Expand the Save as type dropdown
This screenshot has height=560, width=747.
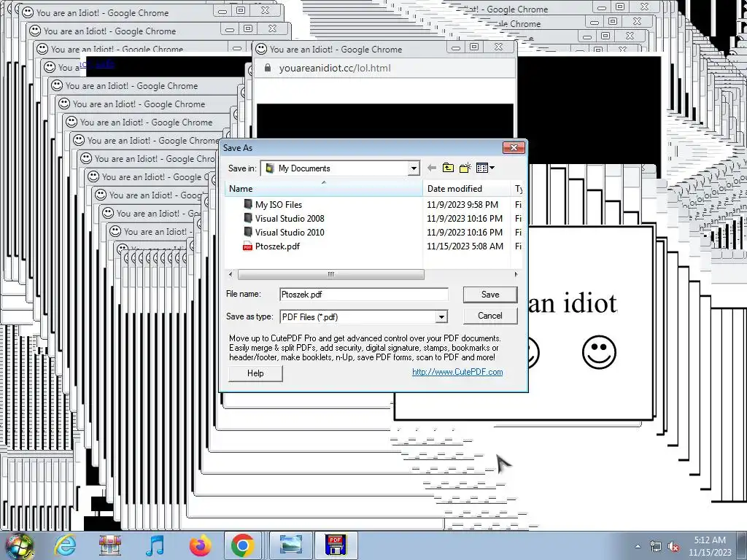coord(441,316)
